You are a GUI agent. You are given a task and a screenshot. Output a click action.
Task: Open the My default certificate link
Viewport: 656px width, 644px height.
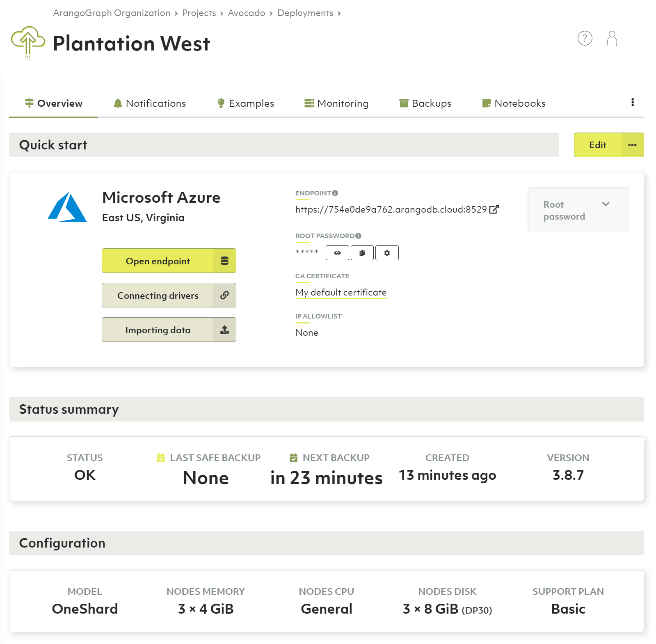click(341, 292)
